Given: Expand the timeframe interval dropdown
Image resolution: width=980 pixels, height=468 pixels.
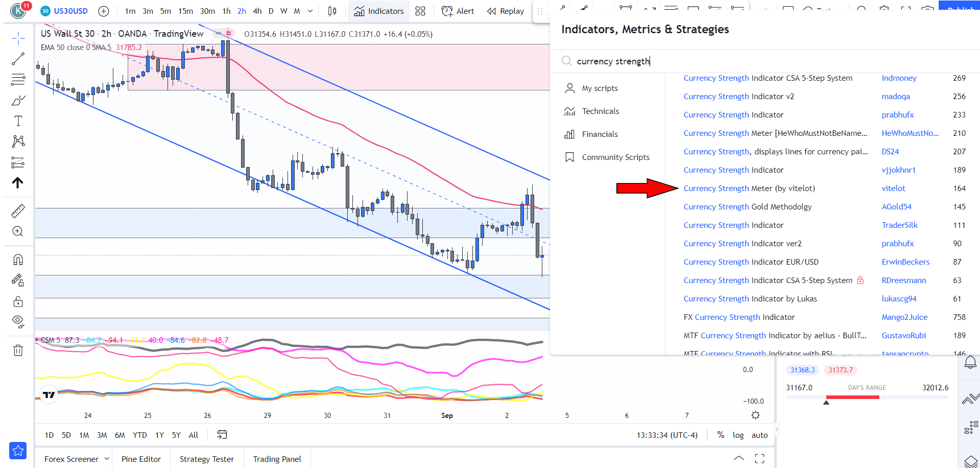Looking at the screenshot, I should [310, 11].
